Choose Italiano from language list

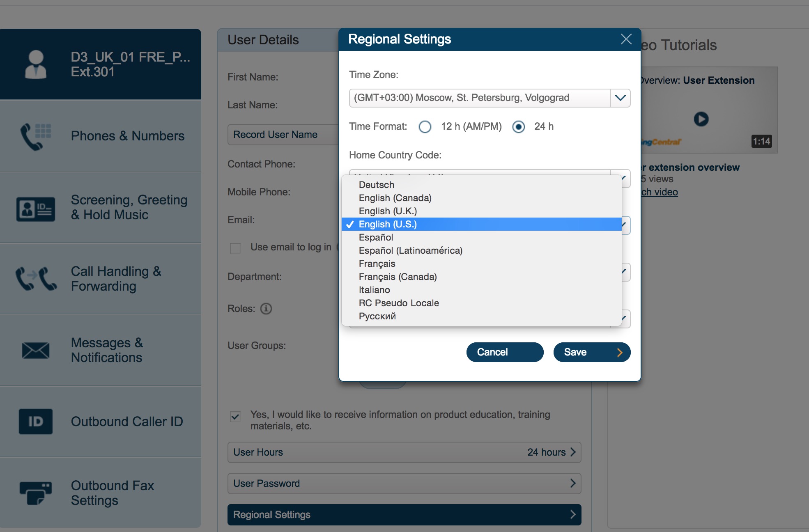point(482,290)
